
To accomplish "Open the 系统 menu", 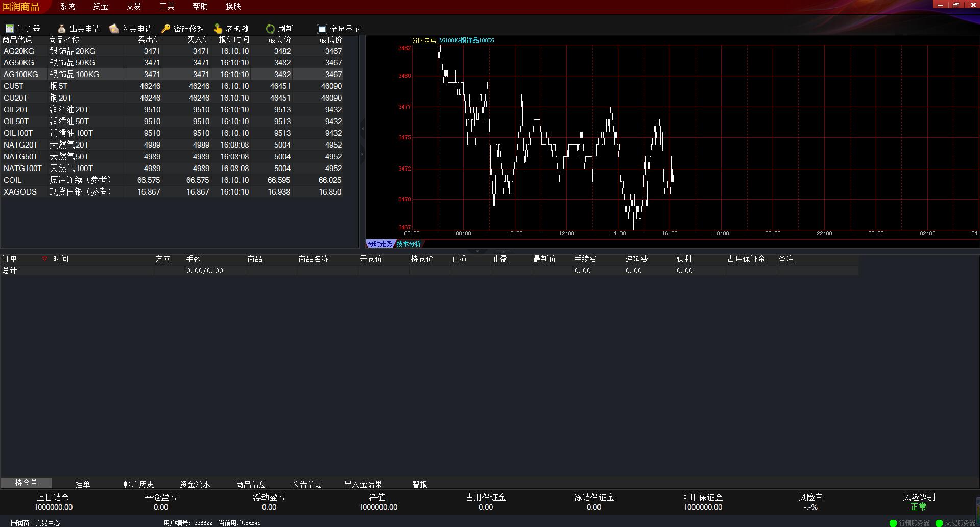I will [67, 6].
